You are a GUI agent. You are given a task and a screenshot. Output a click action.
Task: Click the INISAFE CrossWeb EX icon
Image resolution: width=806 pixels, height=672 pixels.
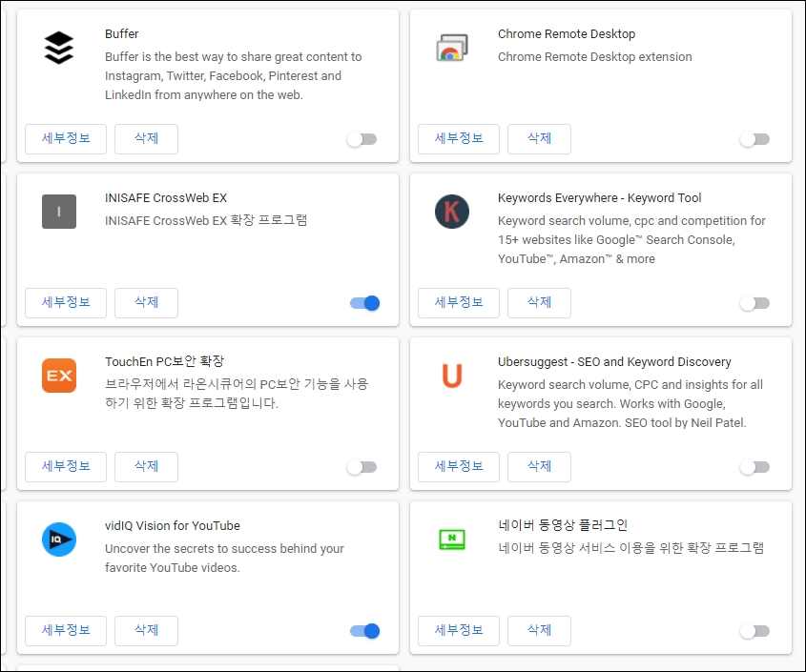pyautogui.click(x=58, y=212)
